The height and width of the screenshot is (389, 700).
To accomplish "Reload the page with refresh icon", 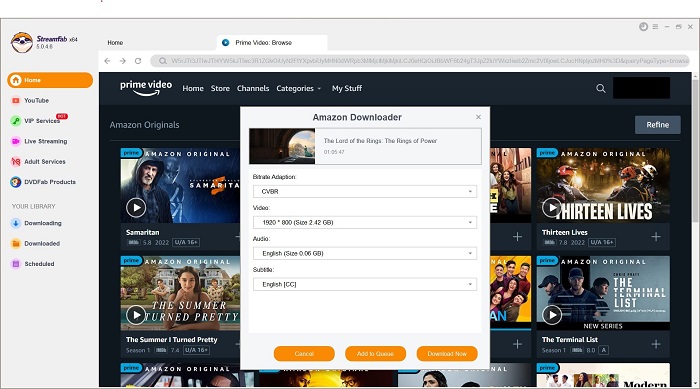I will [138, 61].
